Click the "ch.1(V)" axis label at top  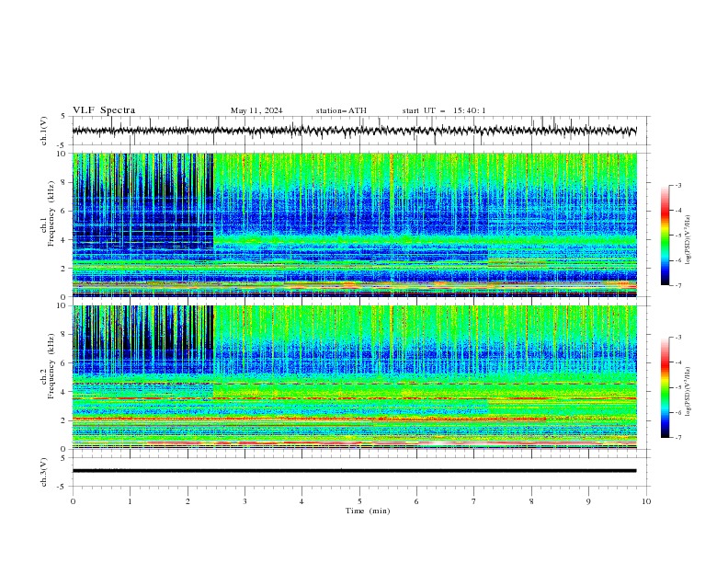tap(44, 131)
